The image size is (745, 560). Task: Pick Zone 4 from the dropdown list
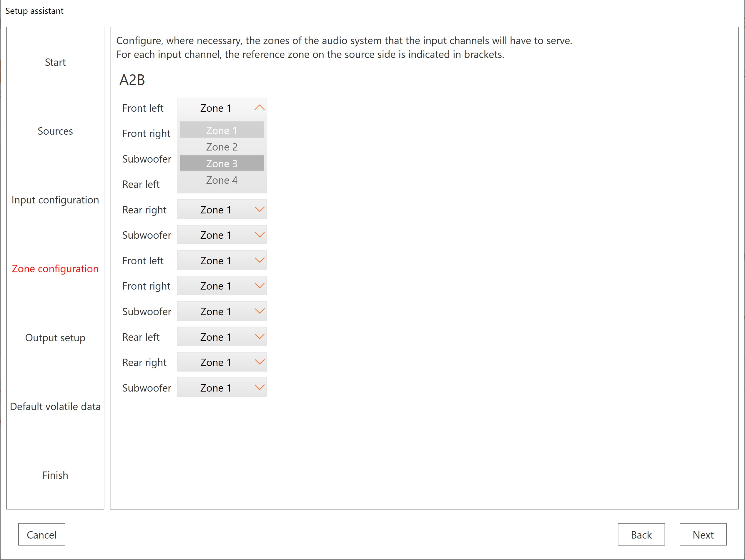click(222, 180)
